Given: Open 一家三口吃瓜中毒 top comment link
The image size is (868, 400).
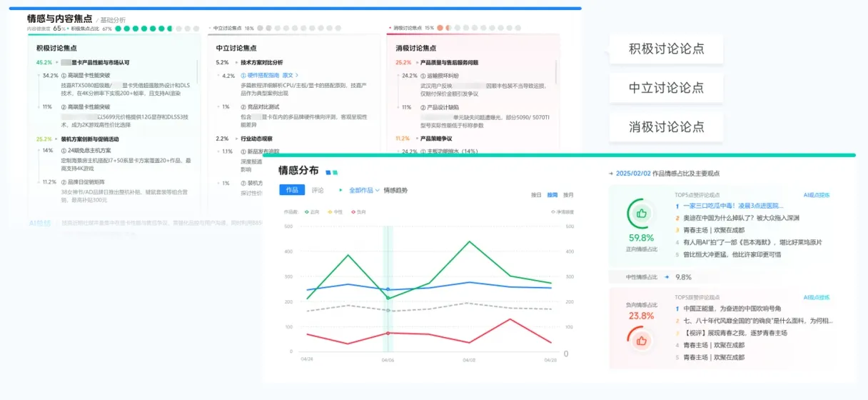Looking at the screenshot, I should click(733, 206).
